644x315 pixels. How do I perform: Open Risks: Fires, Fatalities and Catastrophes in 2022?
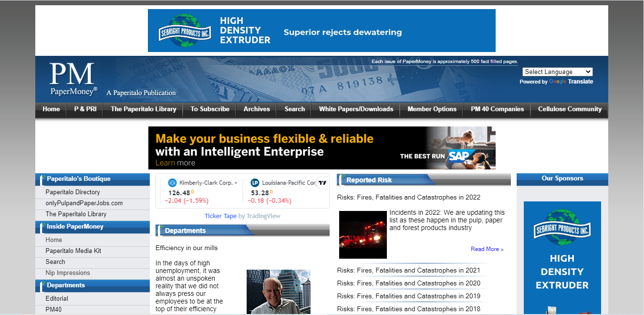pos(409,198)
